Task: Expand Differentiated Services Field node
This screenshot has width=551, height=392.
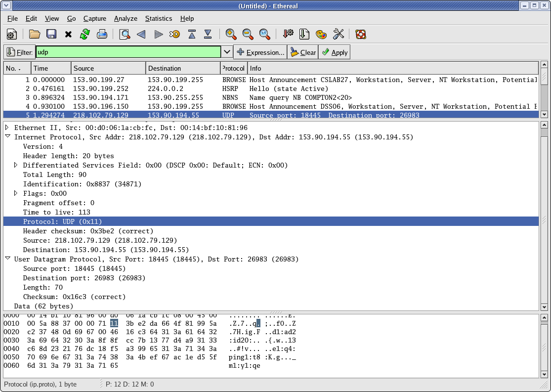Action: click(x=16, y=165)
